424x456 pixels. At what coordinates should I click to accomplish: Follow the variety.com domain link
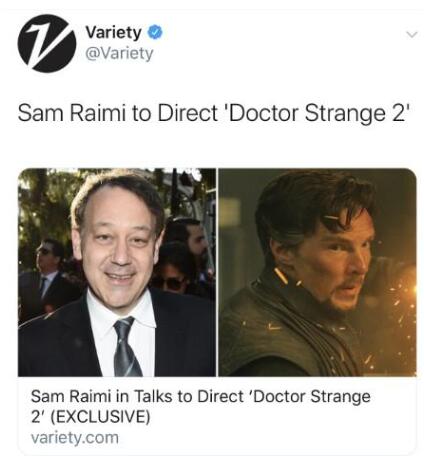pos(75,437)
